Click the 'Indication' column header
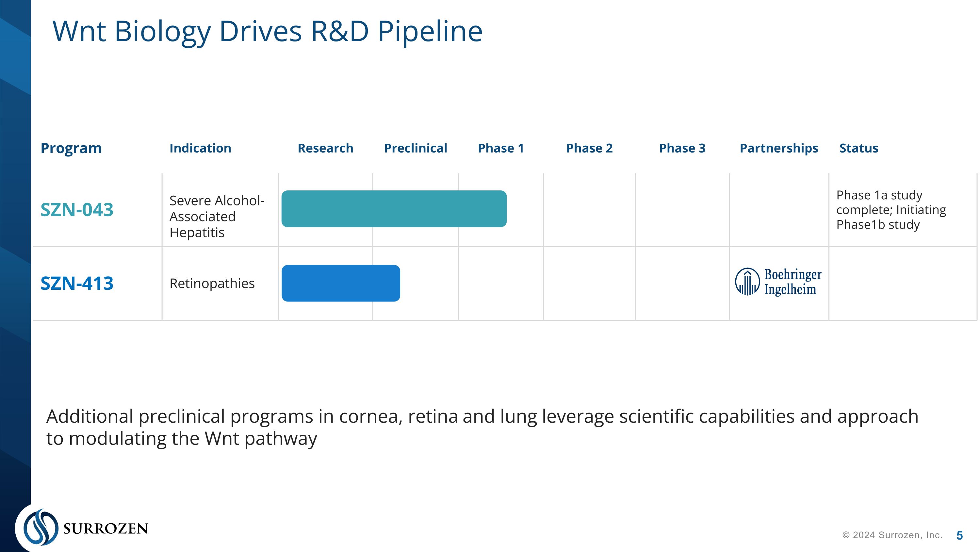The height and width of the screenshot is (552, 980). (x=200, y=148)
